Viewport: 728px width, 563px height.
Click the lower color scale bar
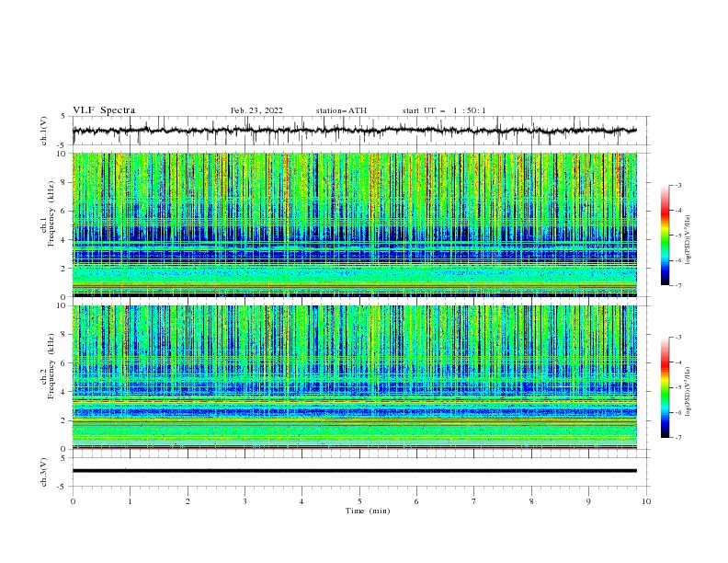pos(665,387)
